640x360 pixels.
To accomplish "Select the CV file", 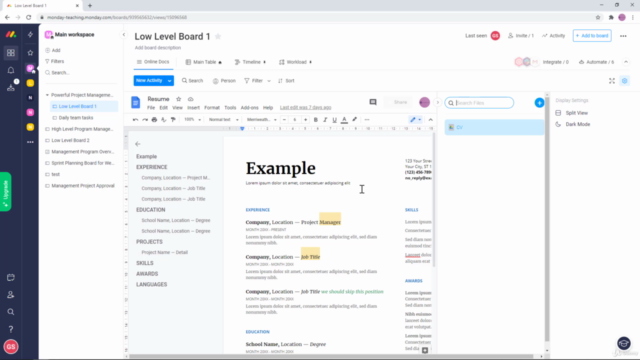I will tap(494, 127).
